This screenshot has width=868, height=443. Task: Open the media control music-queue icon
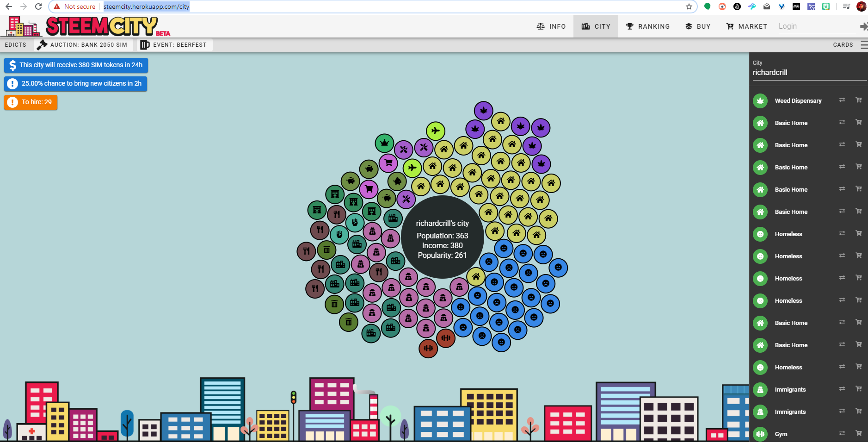click(846, 6)
